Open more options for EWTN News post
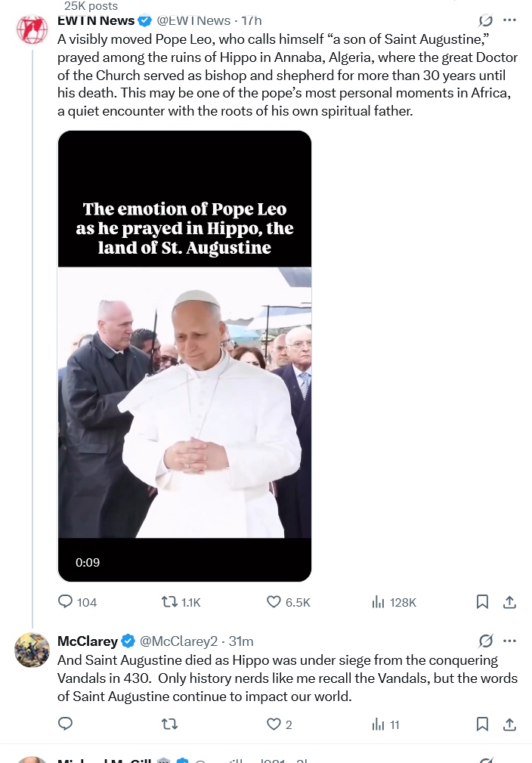This screenshot has width=532, height=763. 510,20
